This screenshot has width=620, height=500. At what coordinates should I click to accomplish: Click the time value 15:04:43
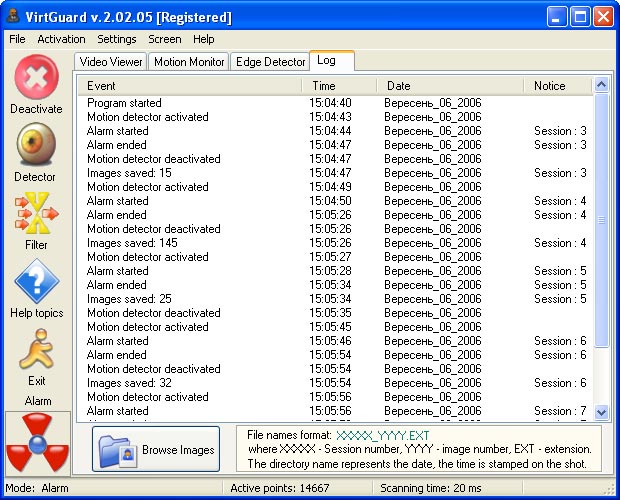330,117
